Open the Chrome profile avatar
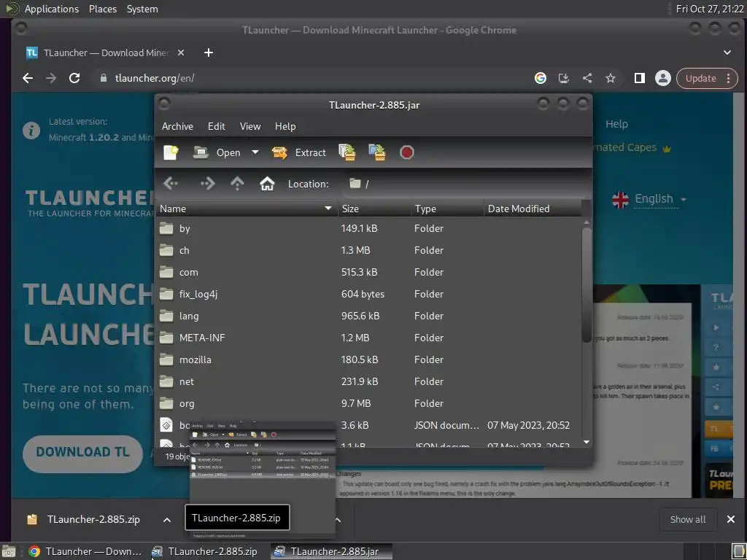The image size is (747, 560). (x=662, y=78)
